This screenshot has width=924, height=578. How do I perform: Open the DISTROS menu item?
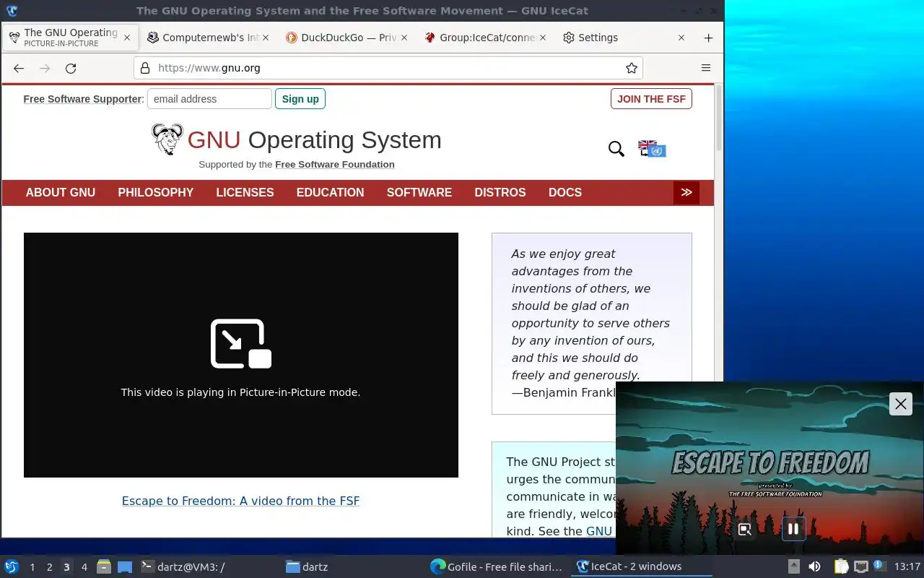tap(500, 192)
